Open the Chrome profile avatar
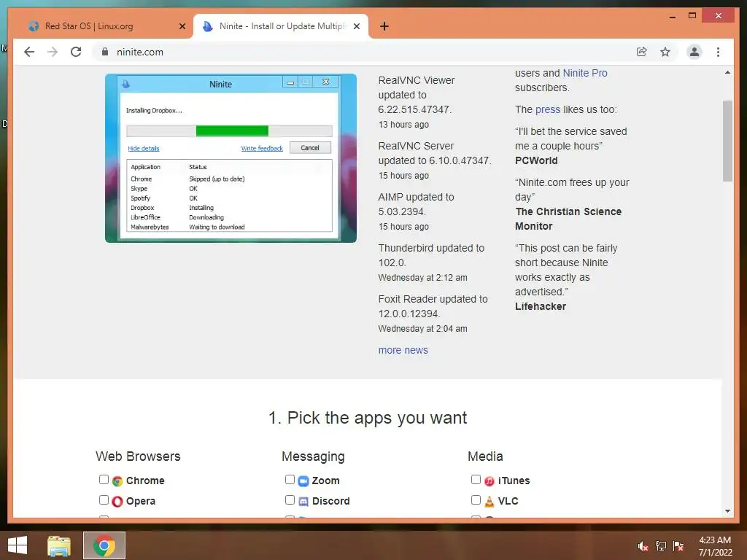Image resolution: width=747 pixels, height=560 pixels. [694, 52]
